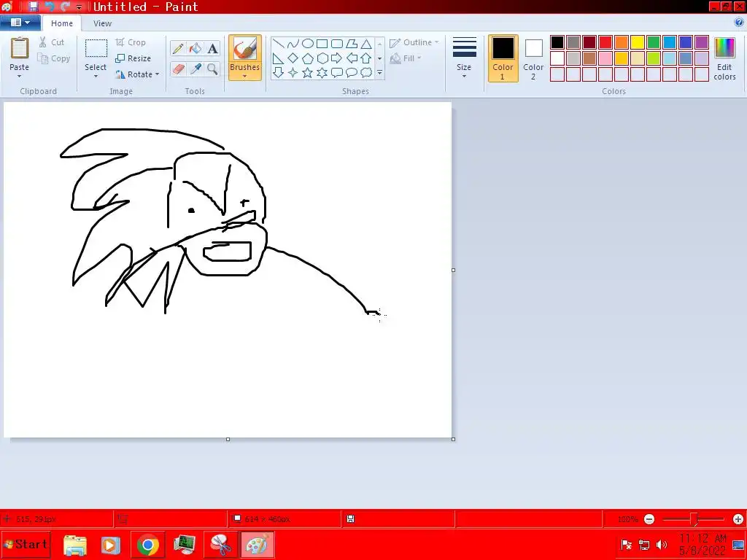Expand the Rotate menu
The height and width of the screenshot is (560, 747).
coord(137,74)
